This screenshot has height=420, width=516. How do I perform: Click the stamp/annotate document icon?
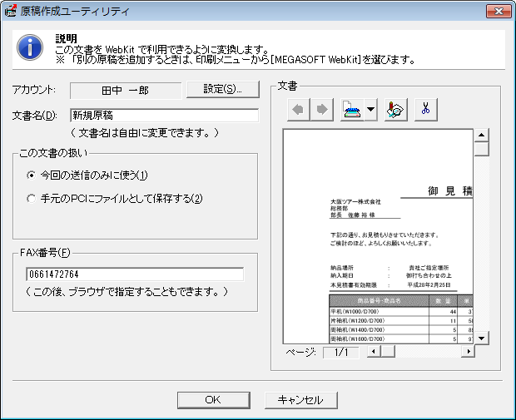397,110
